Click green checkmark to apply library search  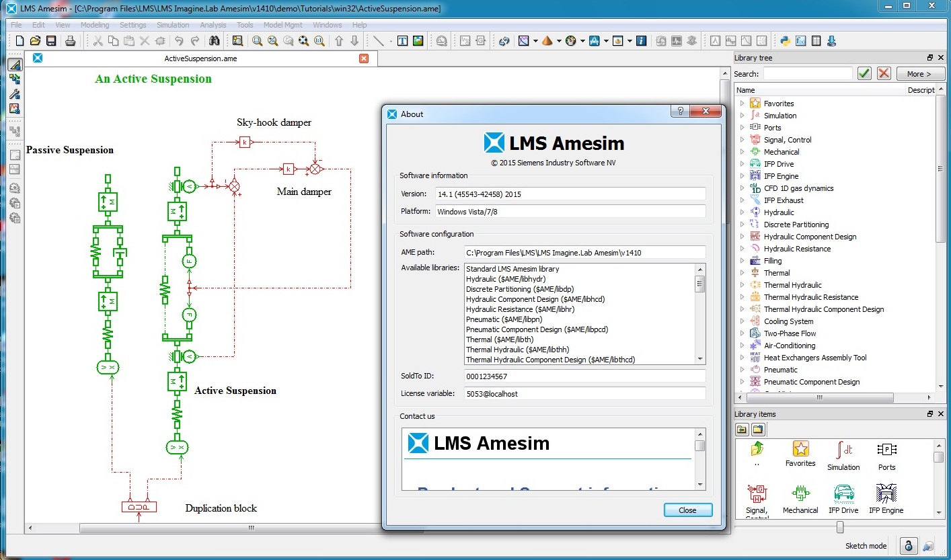[x=865, y=73]
